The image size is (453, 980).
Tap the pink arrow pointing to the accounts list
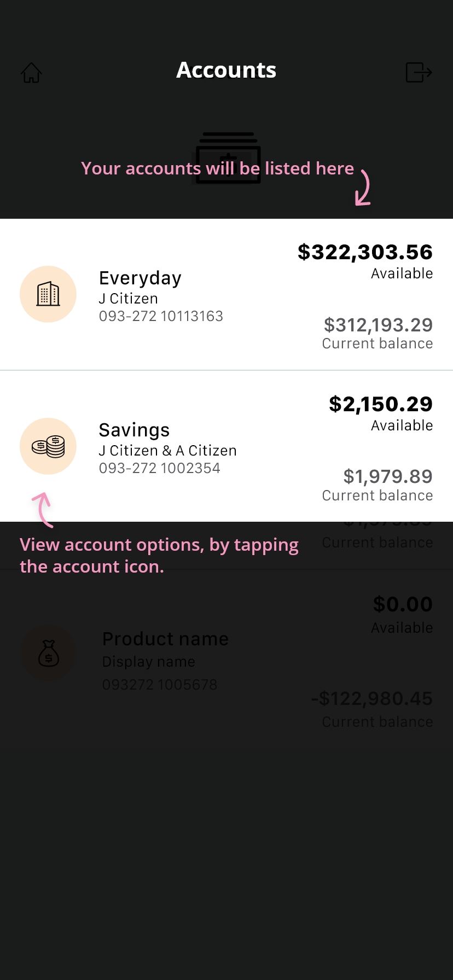pos(363,188)
